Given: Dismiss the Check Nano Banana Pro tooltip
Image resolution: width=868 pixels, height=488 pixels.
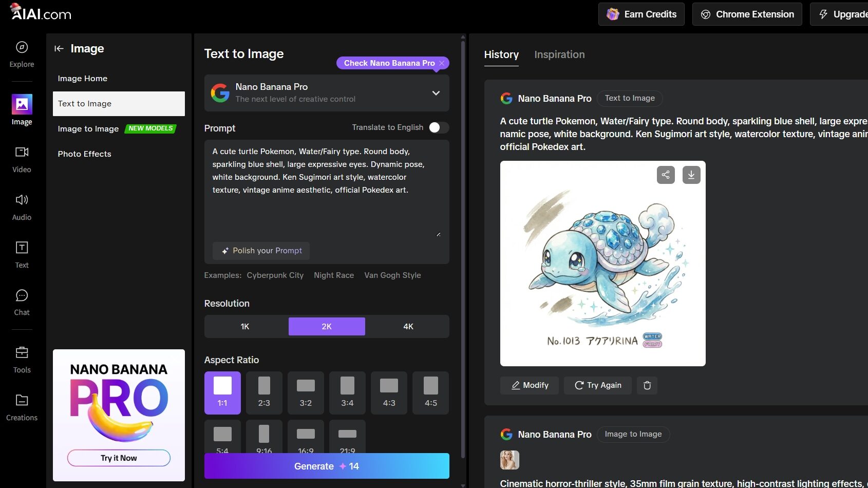Looking at the screenshot, I should coord(442,63).
